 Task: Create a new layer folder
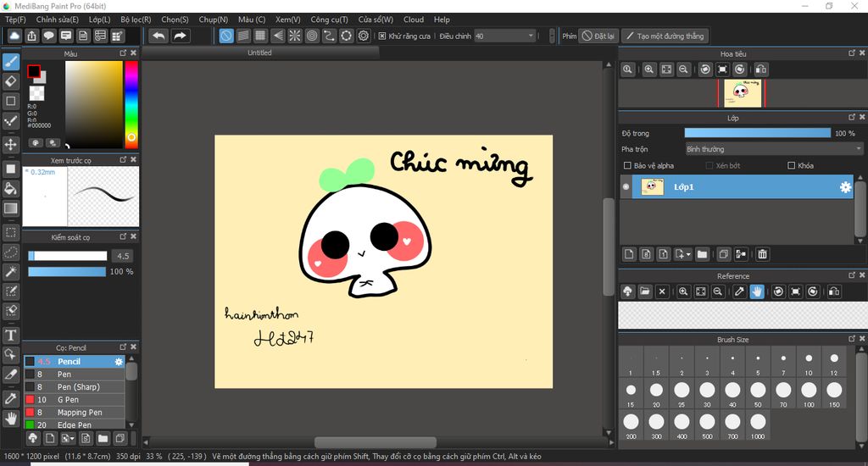point(702,254)
